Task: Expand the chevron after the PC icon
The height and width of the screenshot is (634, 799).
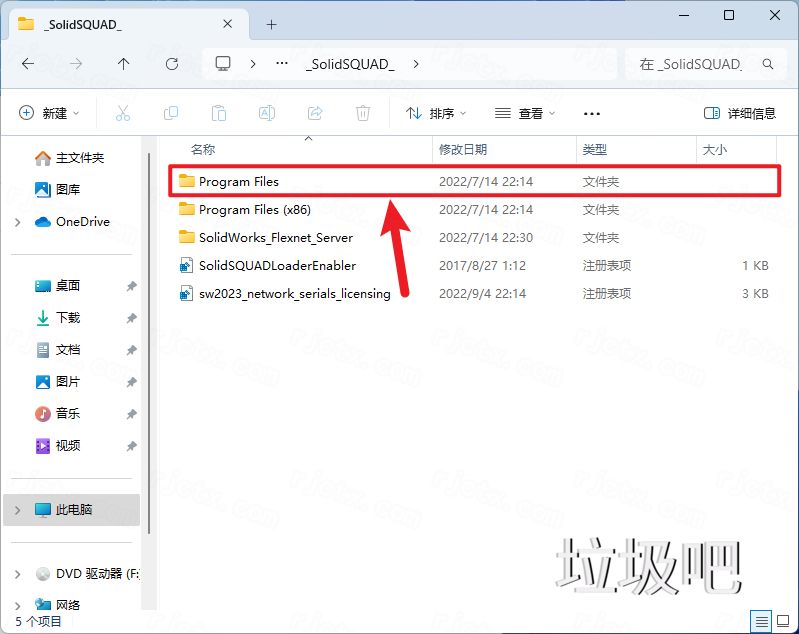Action: tap(253, 64)
